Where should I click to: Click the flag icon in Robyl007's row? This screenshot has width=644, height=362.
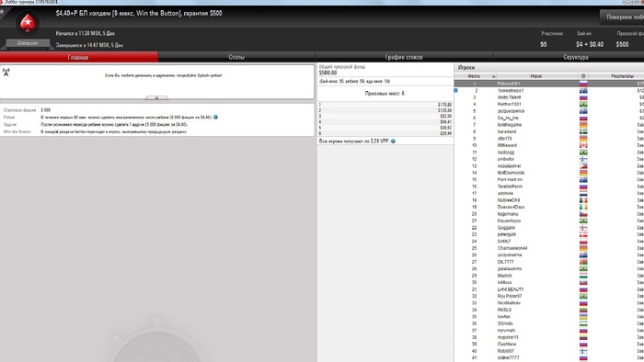tap(582, 351)
